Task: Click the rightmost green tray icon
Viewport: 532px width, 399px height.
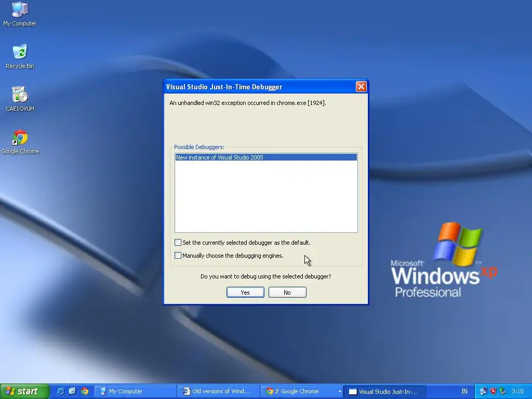Action: click(x=503, y=391)
